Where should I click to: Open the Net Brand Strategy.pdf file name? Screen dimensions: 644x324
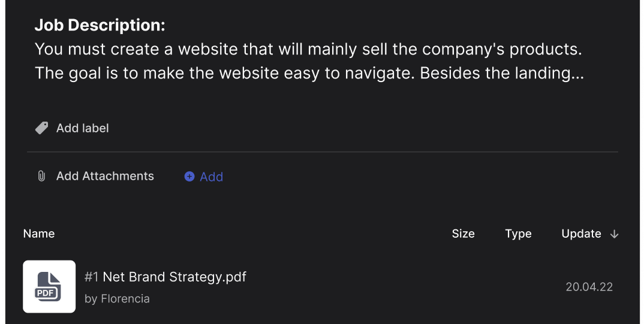pyautogui.click(x=174, y=277)
